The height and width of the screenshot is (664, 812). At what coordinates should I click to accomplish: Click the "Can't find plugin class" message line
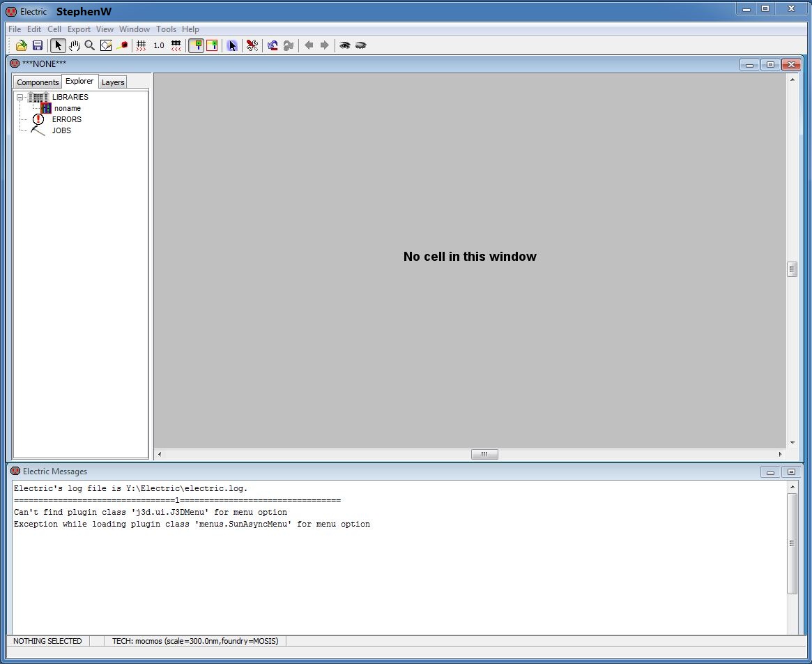[150, 512]
